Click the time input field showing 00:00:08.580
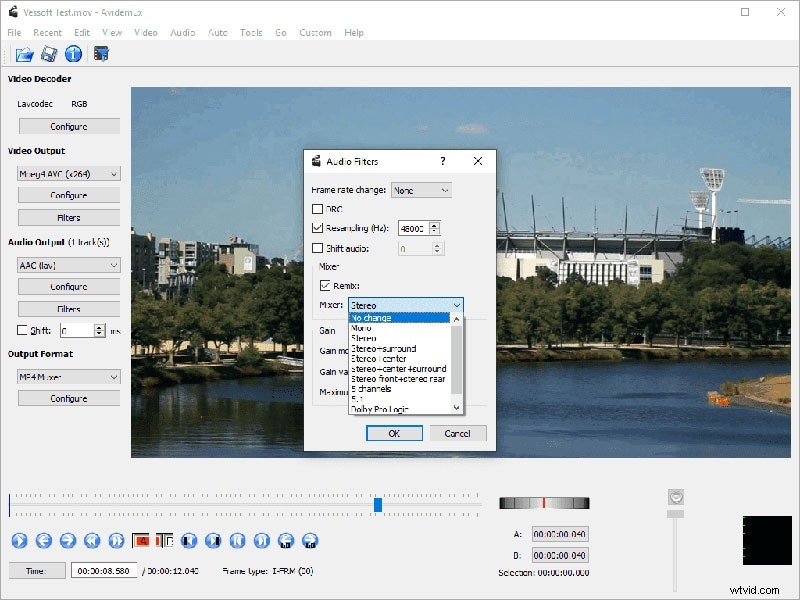Image resolution: width=800 pixels, height=600 pixels. point(104,571)
